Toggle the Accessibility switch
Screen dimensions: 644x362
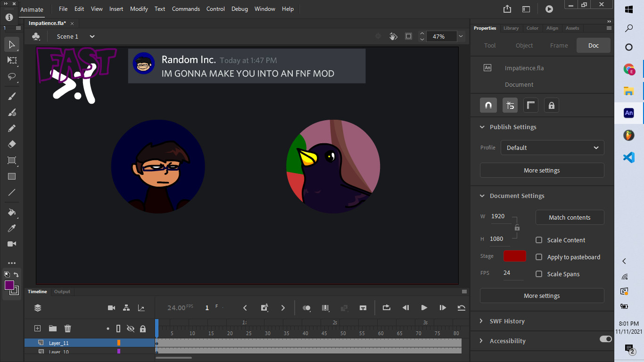click(x=605, y=339)
